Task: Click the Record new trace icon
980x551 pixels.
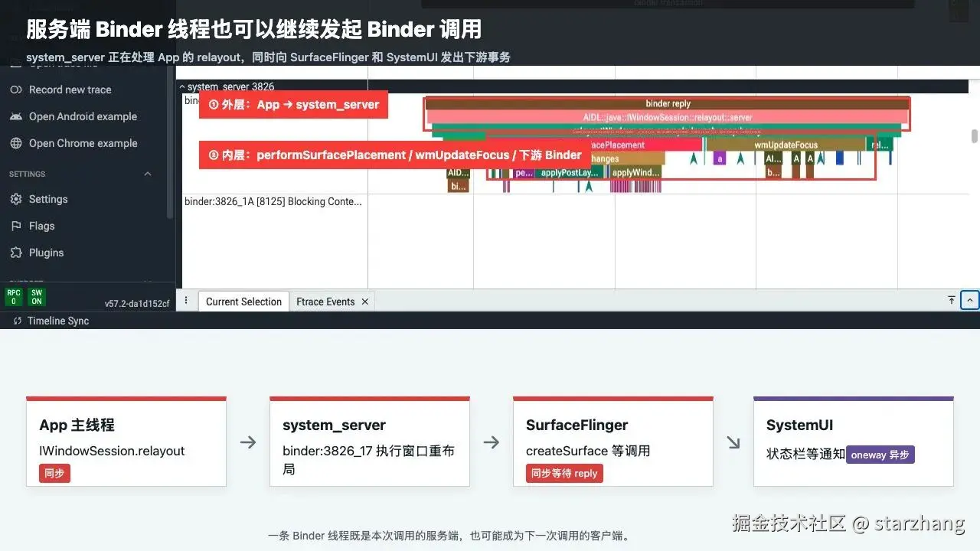Action: pyautogui.click(x=15, y=90)
